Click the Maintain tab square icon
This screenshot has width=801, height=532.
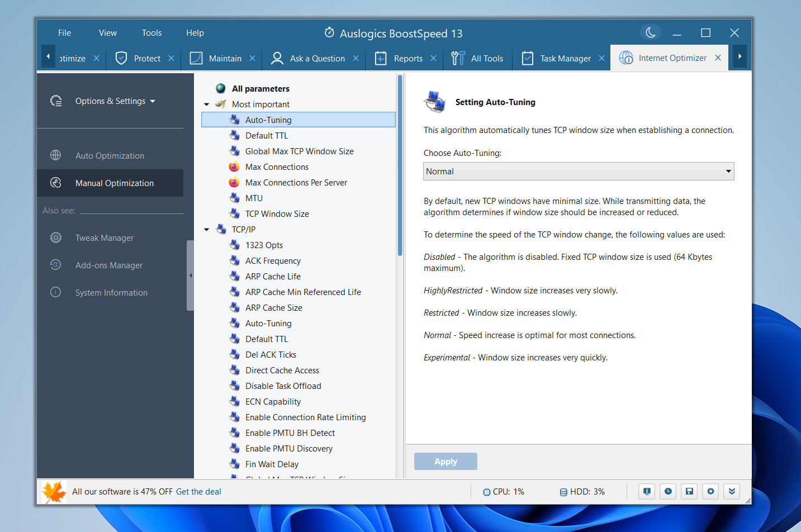(x=196, y=58)
